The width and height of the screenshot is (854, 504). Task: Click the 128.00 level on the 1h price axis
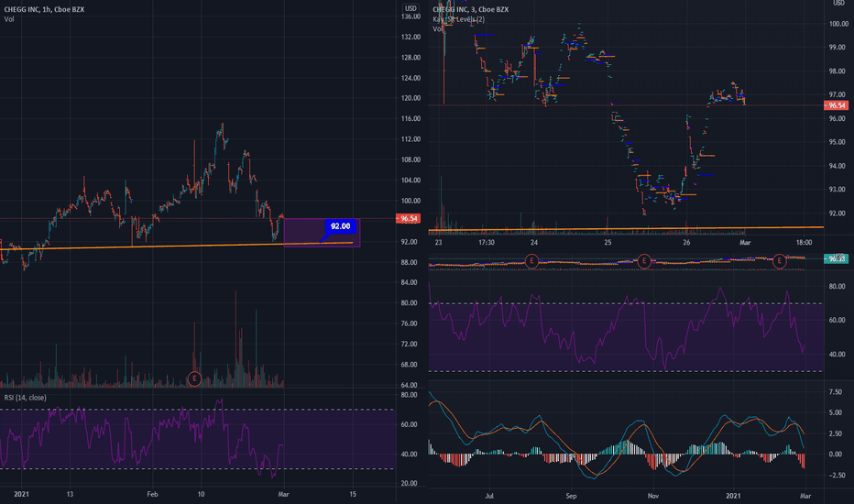pyautogui.click(x=411, y=57)
